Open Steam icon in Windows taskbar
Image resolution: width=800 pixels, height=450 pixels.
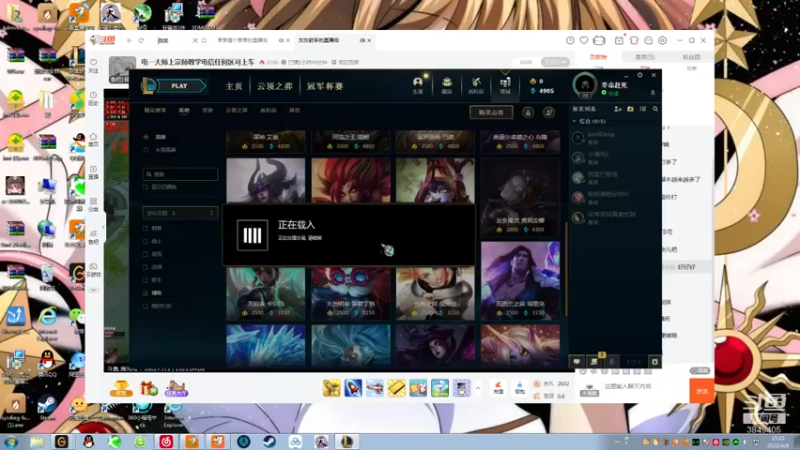coord(269,441)
